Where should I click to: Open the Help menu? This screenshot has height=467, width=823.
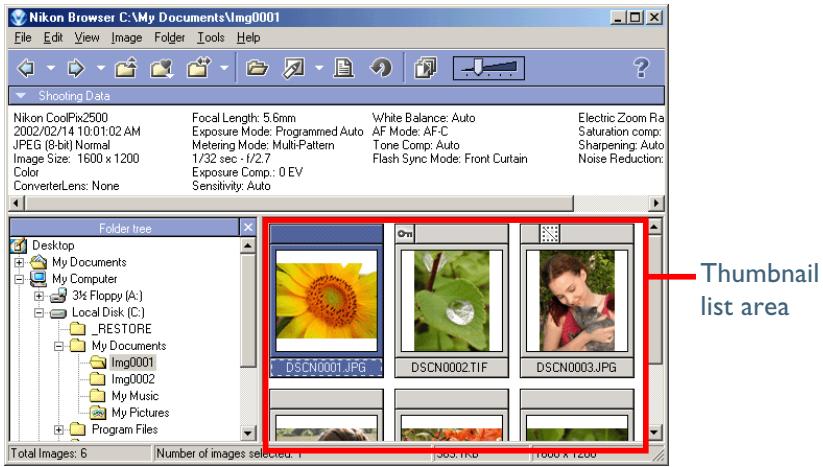tap(248, 38)
